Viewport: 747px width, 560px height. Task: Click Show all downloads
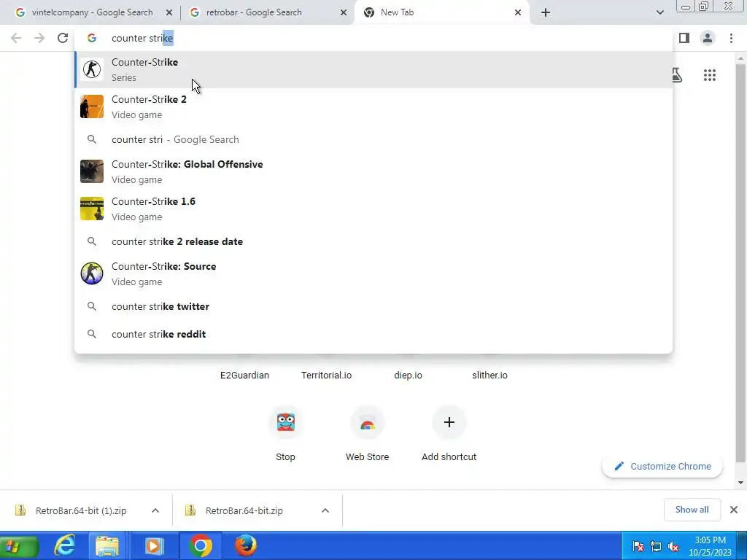692,510
